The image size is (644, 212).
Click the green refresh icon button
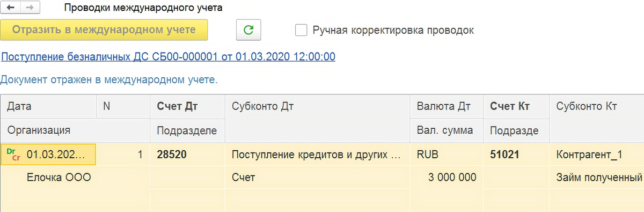(x=248, y=30)
